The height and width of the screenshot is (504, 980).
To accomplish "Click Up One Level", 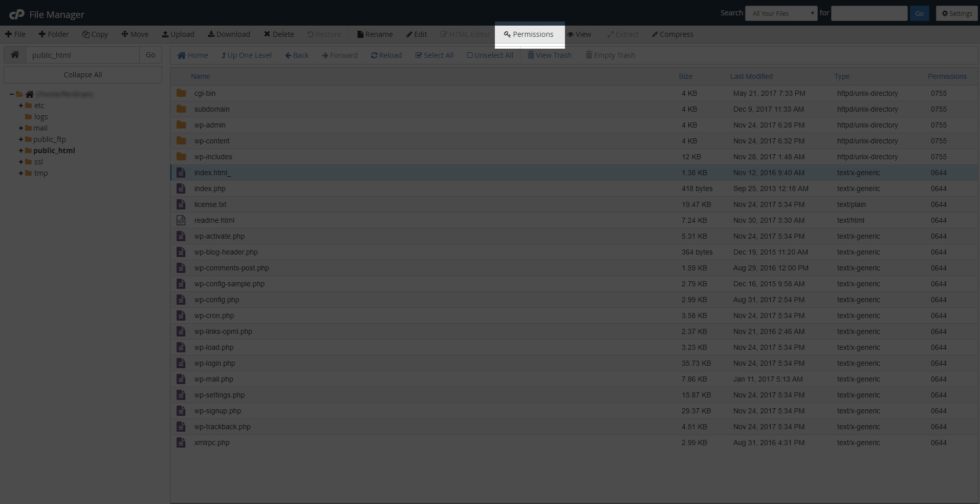I will [246, 55].
